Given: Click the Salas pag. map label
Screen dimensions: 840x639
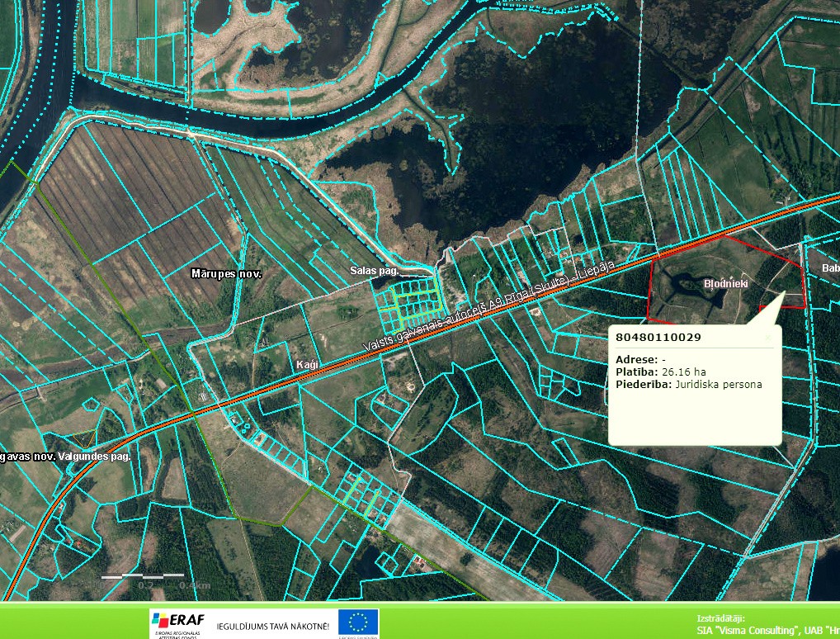Looking at the screenshot, I should pyautogui.click(x=374, y=271).
